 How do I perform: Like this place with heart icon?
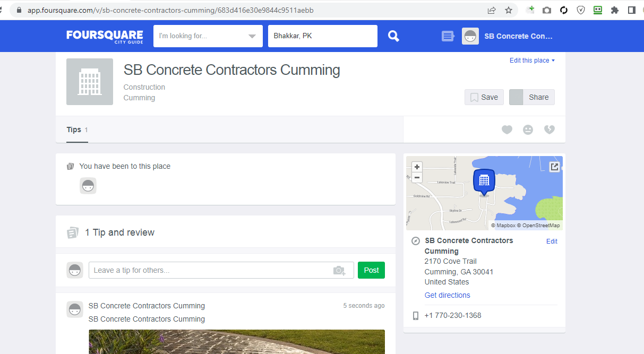coord(507,129)
